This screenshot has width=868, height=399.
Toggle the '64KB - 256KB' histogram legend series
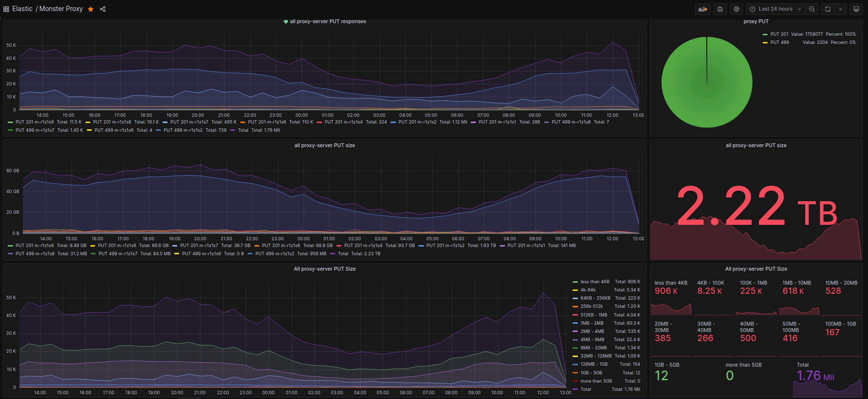pyautogui.click(x=595, y=298)
